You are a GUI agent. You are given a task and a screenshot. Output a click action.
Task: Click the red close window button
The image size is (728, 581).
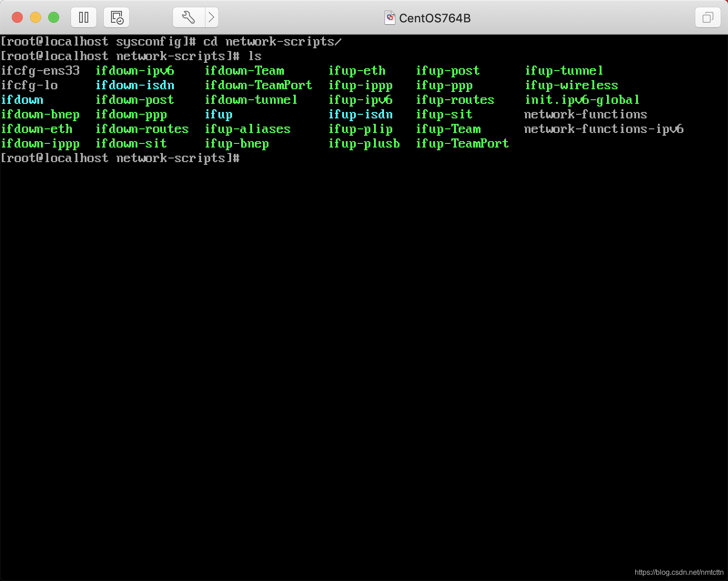coord(17,17)
